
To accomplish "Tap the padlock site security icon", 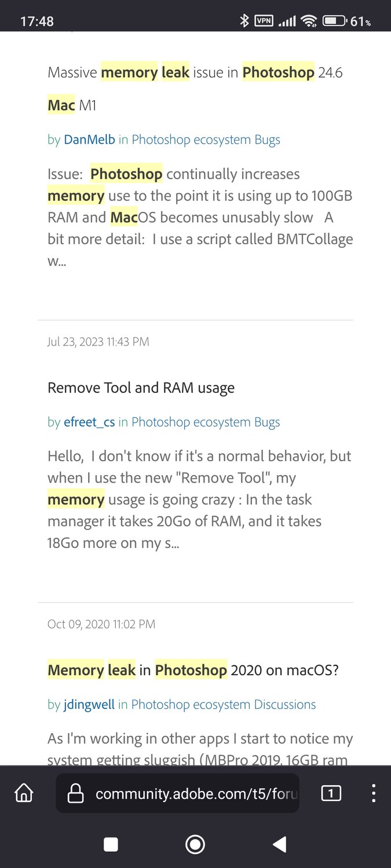I will click(x=76, y=794).
